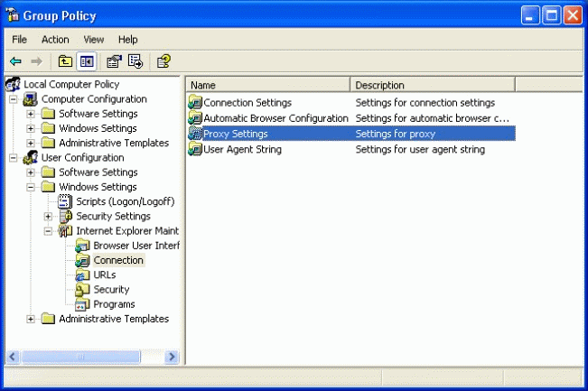Select the Automatic Browser Configuration list name
This screenshot has height=391, width=588.
tap(276, 118)
